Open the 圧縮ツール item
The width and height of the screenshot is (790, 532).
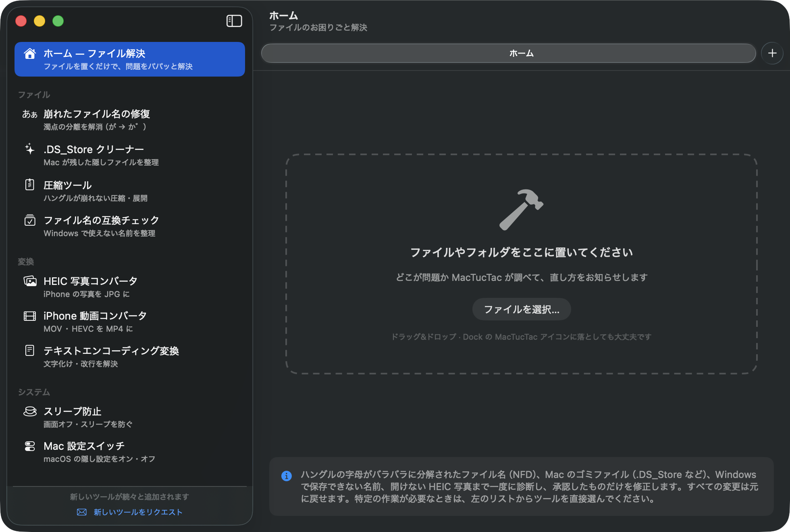(130, 191)
